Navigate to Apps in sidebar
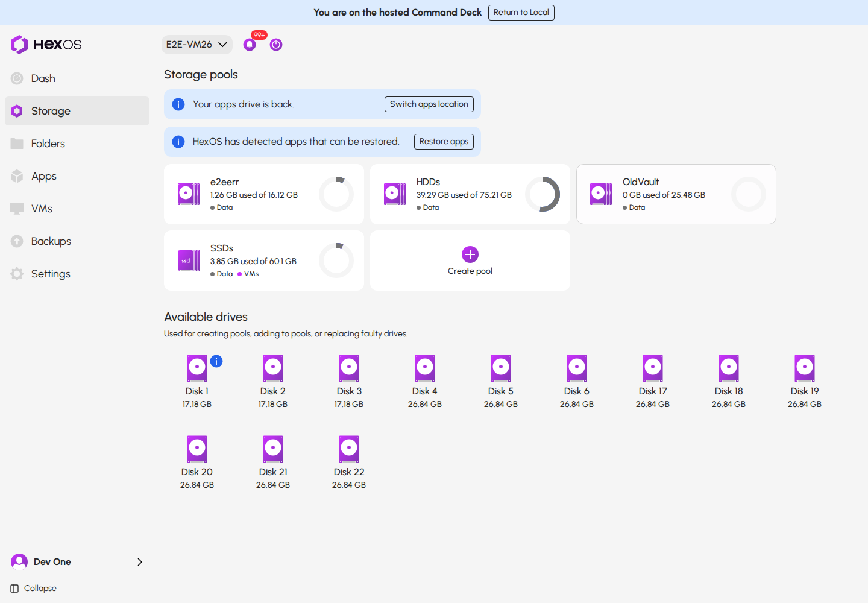868x603 pixels. pos(77,176)
